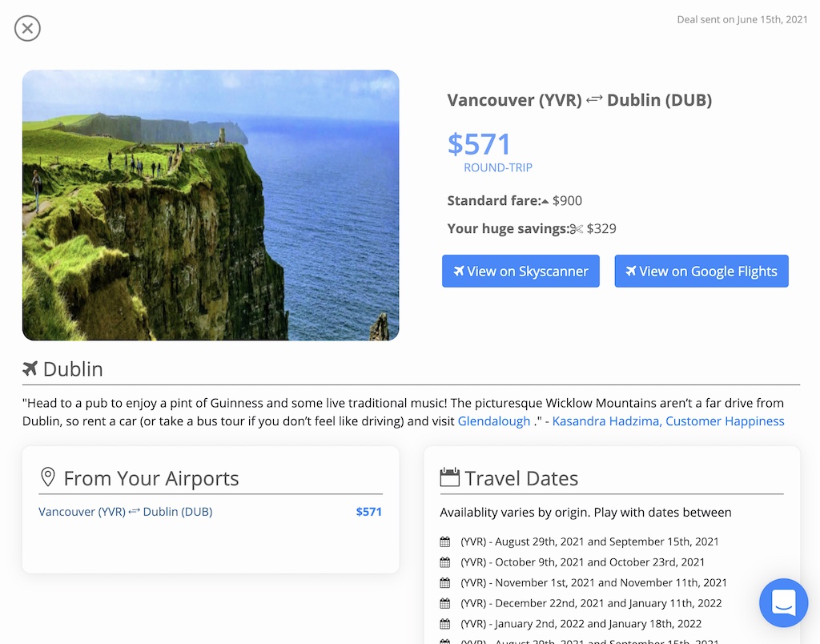820x644 pixels.
Task: Click the ROUND-TRIP label under the price
Action: click(x=498, y=167)
